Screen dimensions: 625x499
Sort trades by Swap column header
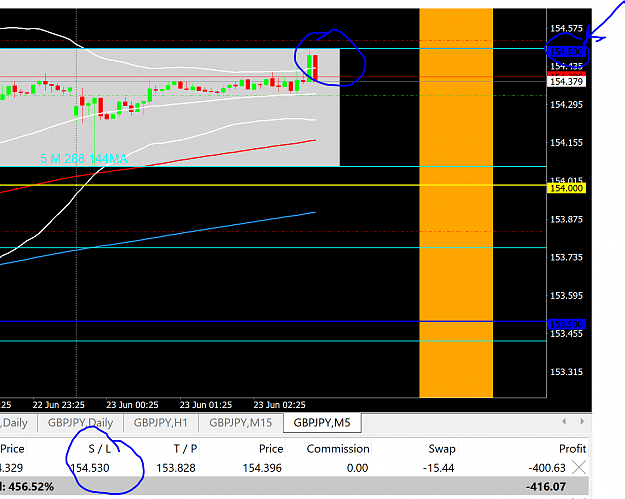pyautogui.click(x=442, y=449)
